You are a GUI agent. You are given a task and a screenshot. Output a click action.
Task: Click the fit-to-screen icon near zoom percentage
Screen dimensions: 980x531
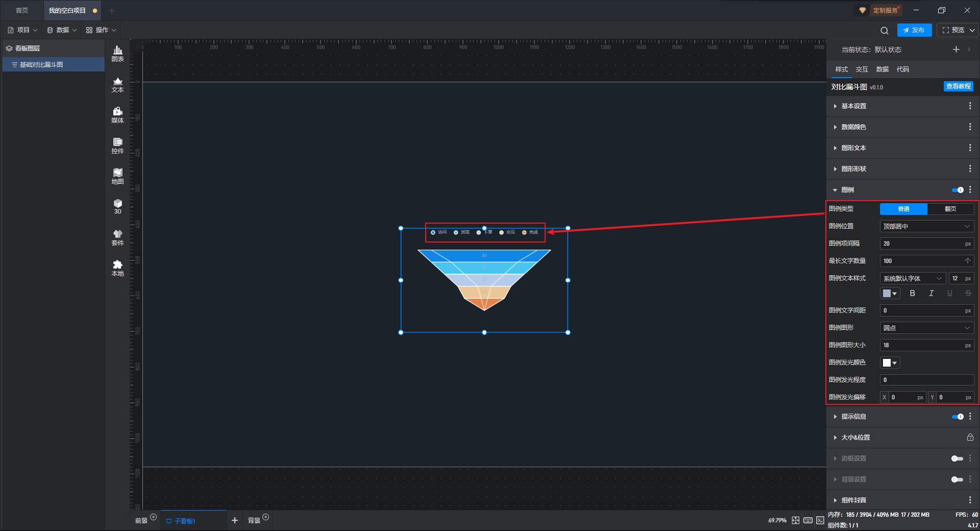pos(796,520)
